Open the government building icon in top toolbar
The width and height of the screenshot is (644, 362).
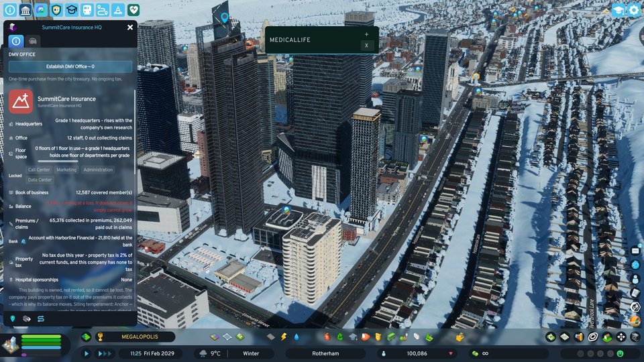[x=25, y=9]
